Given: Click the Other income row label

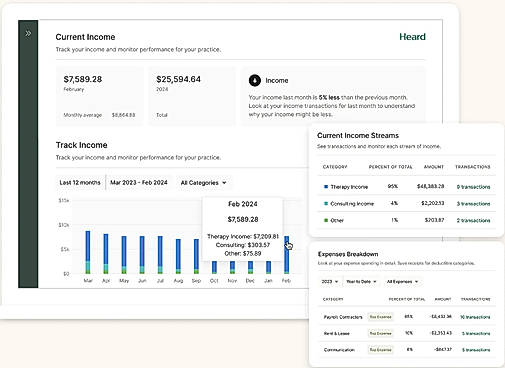Looking at the screenshot, I should (x=337, y=220).
